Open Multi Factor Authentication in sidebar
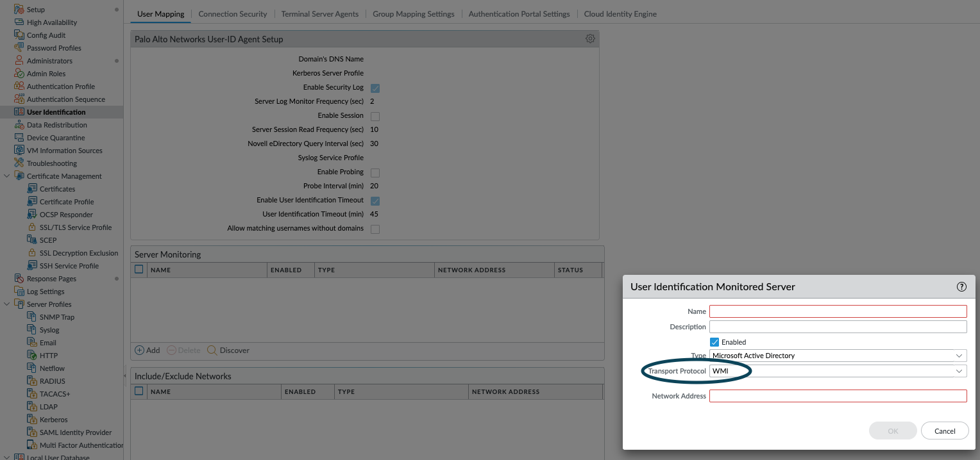This screenshot has width=980, height=460. coord(81,445)
